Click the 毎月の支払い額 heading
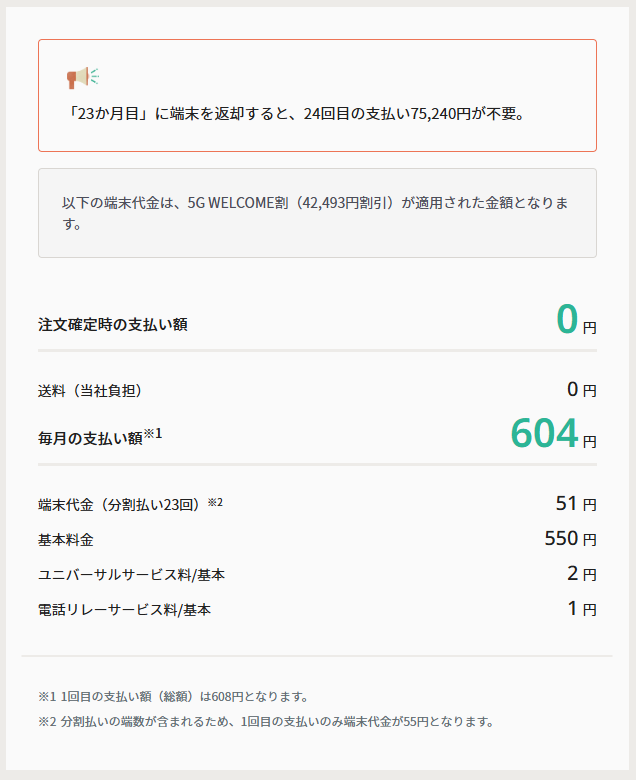Screen dimensions: 636x780 (90, 438)
